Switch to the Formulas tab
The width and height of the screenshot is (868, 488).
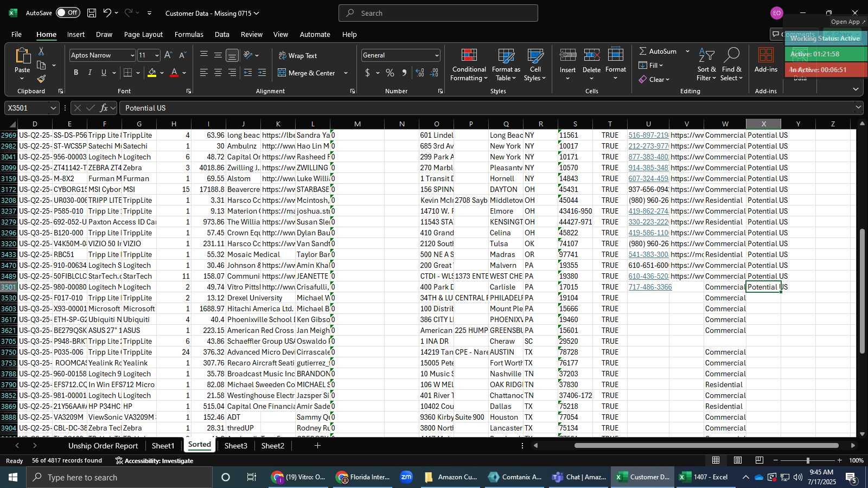(189, 34)
